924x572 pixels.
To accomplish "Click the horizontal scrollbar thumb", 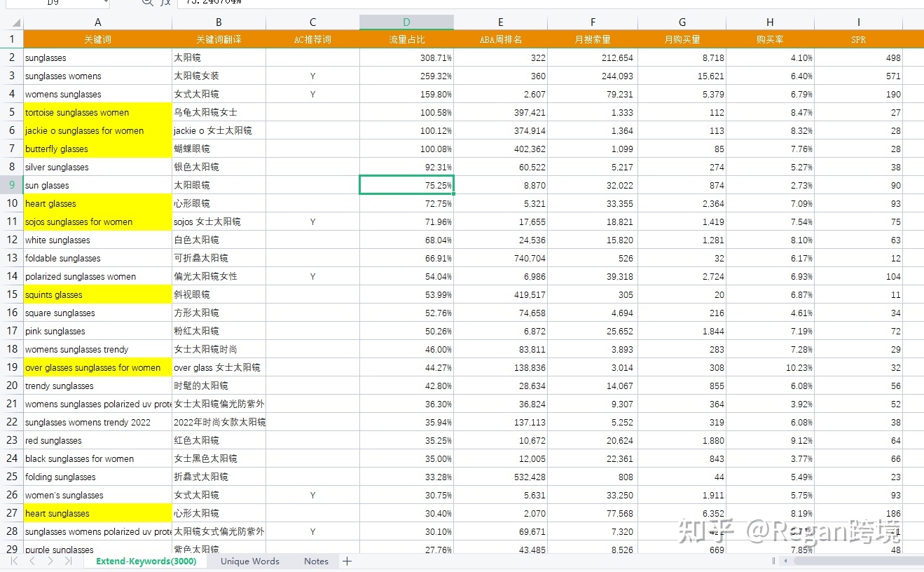I will tap(855, 561).
